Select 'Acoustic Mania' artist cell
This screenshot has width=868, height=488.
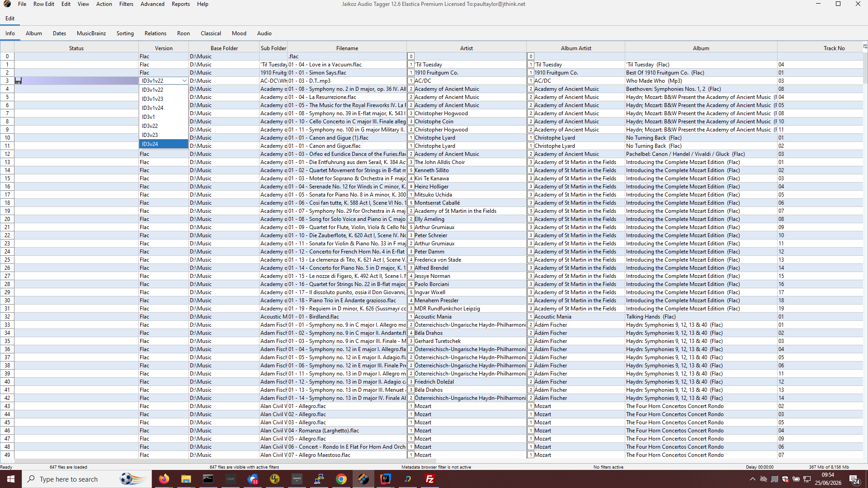(x=467, y=317)
